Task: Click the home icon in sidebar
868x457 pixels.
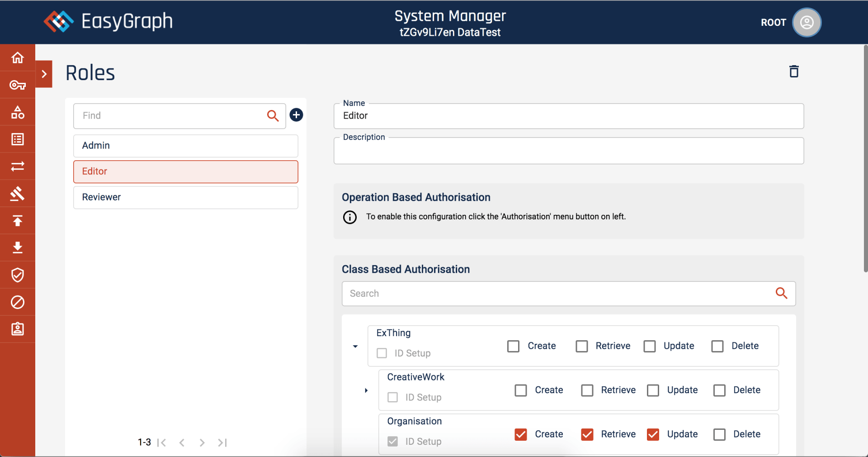Action: (18, 58)
